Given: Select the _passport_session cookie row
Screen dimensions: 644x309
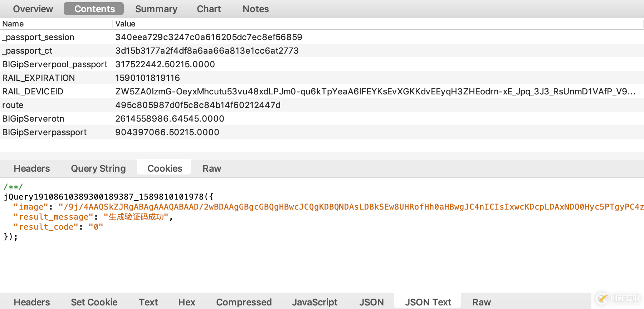Looking at the screenshot, I should pyautogui.click(x=38, y=37).
